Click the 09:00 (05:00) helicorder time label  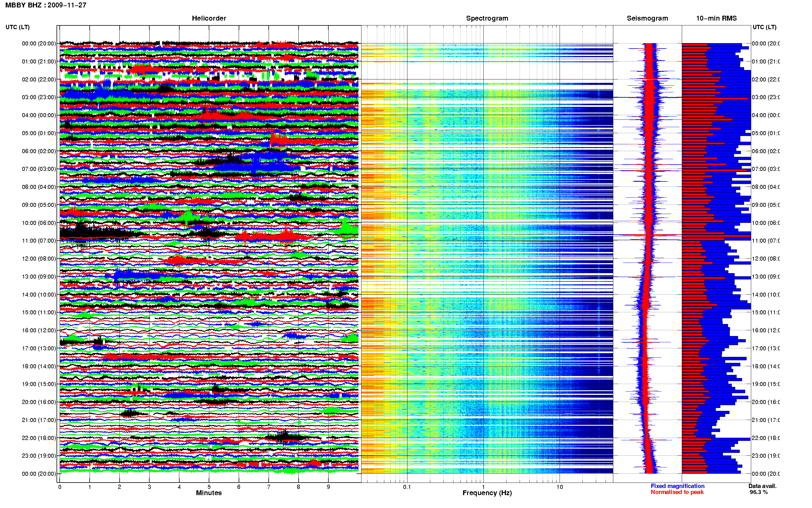point(39,205)
